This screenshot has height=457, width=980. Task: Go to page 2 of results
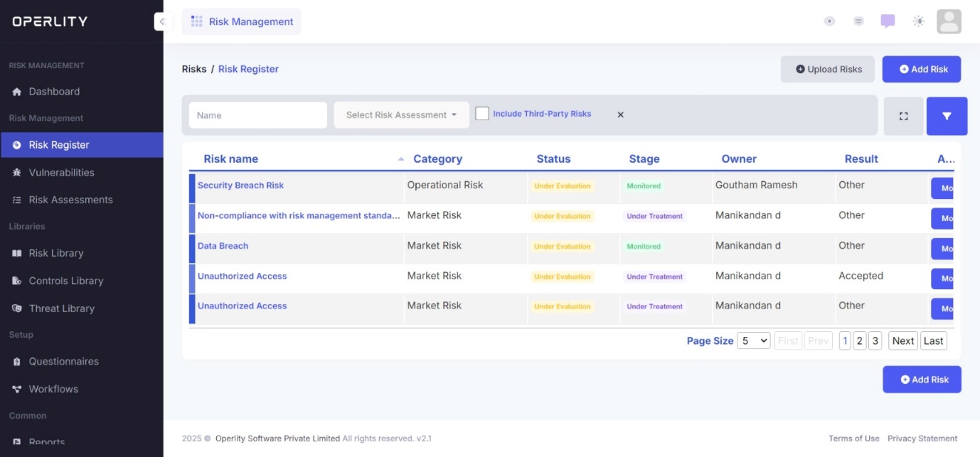[859, 341]
